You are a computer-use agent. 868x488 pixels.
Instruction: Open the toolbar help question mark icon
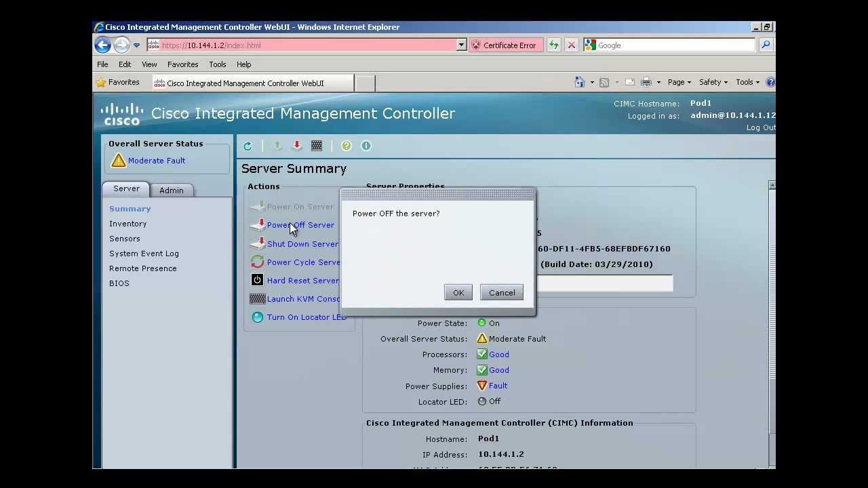coord(347,146)
